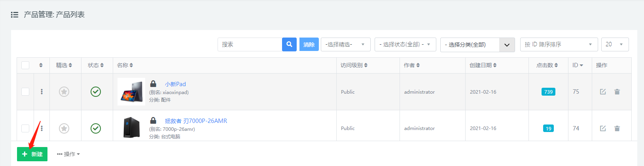This screenshot has width=644, height=166.
Task: Open the 选择精选 filter dropdown
Action: pos(345,45)
